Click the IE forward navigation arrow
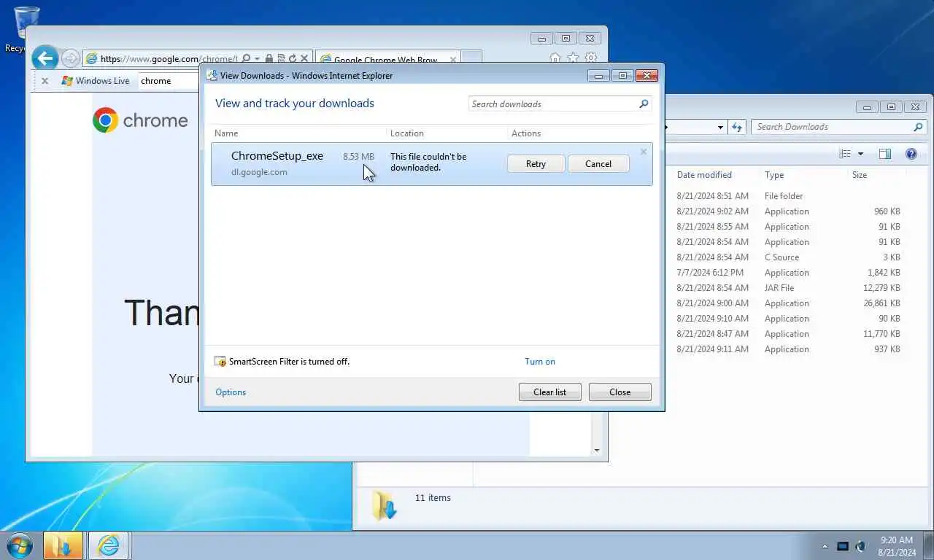This screenshot has width=934, height=560. tap(71, 58)
